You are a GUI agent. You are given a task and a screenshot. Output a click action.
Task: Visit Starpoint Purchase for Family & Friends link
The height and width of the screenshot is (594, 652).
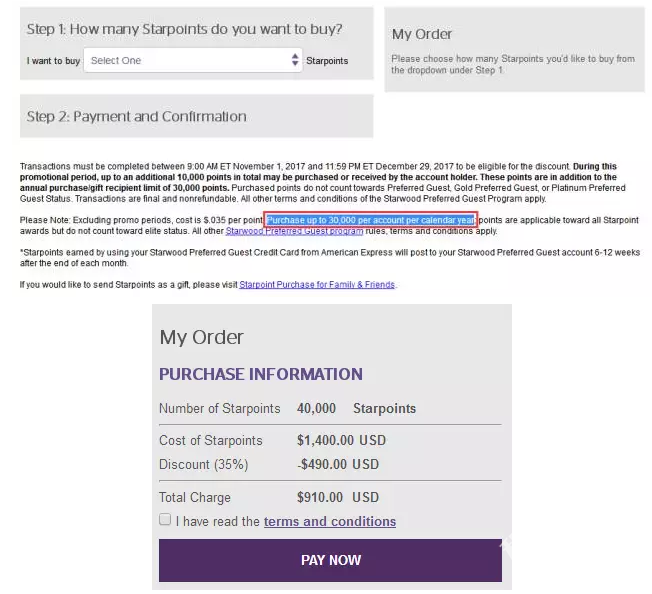click(317, 285)
